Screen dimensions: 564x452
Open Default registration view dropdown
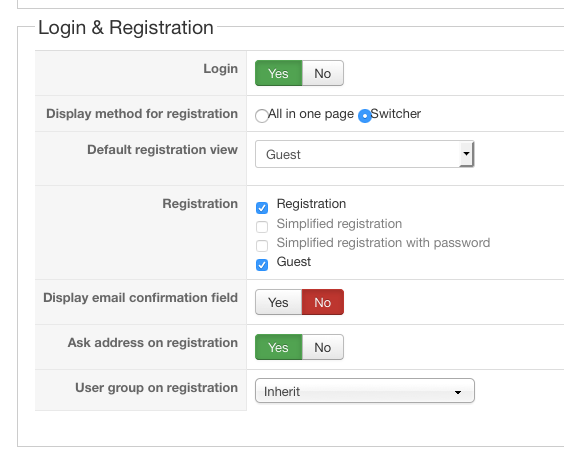[x=365, y=154]
